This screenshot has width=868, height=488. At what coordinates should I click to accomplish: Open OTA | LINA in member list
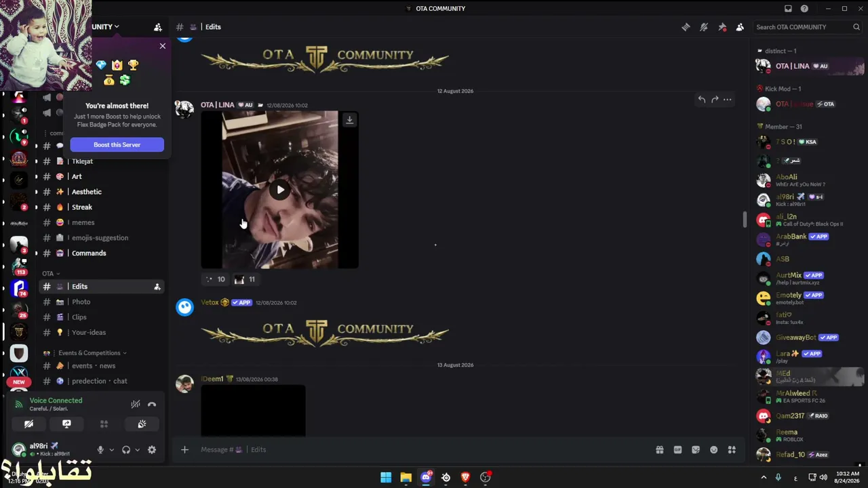pos(810,66)
